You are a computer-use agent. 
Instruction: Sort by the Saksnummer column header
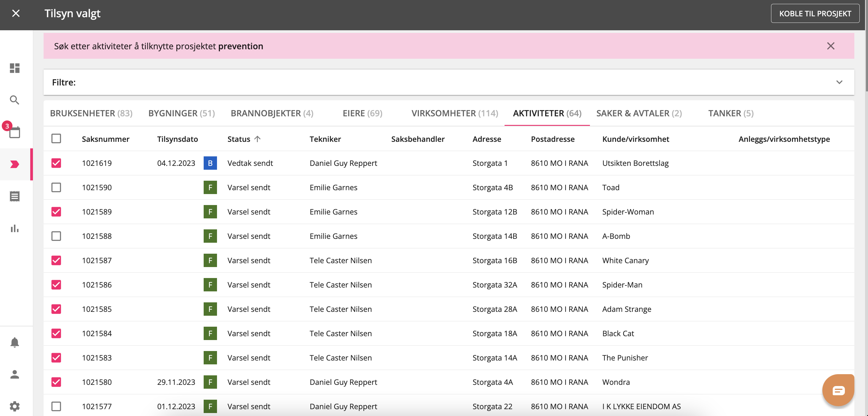click(106, 139)
